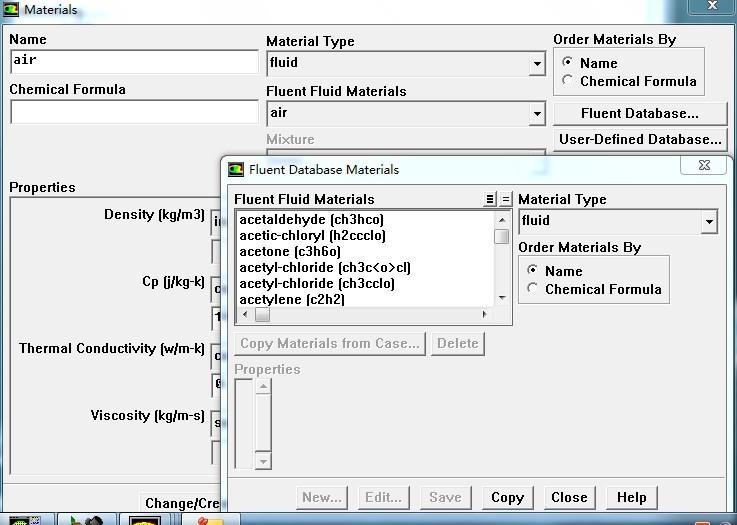This screenshot has height=525, width=737.
Task: Select Name radio in Materials window
Action: 567,62
